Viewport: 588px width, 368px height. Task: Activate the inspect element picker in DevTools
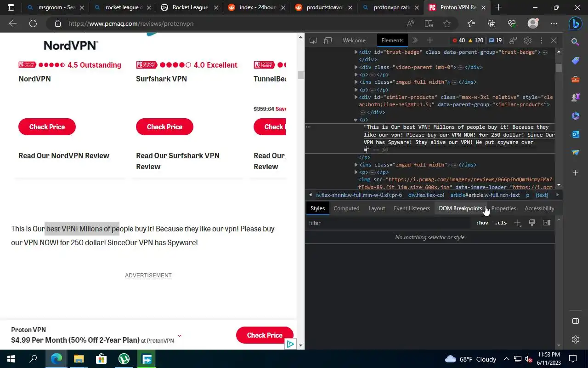coord(313,40)
